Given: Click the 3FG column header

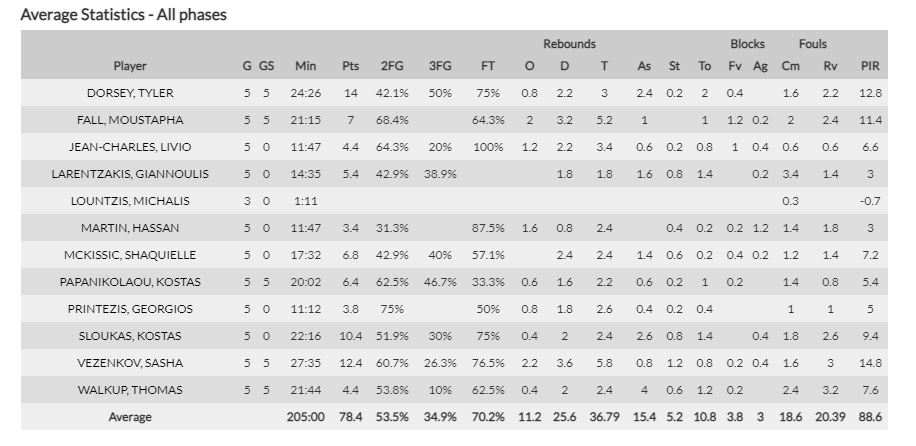Looking at the screenshot, I should point(440,66).
